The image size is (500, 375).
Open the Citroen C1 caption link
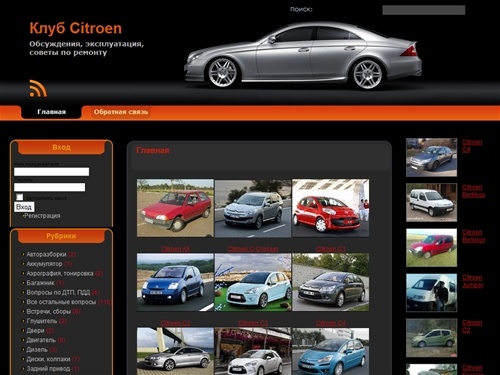[x=331, y=249]
